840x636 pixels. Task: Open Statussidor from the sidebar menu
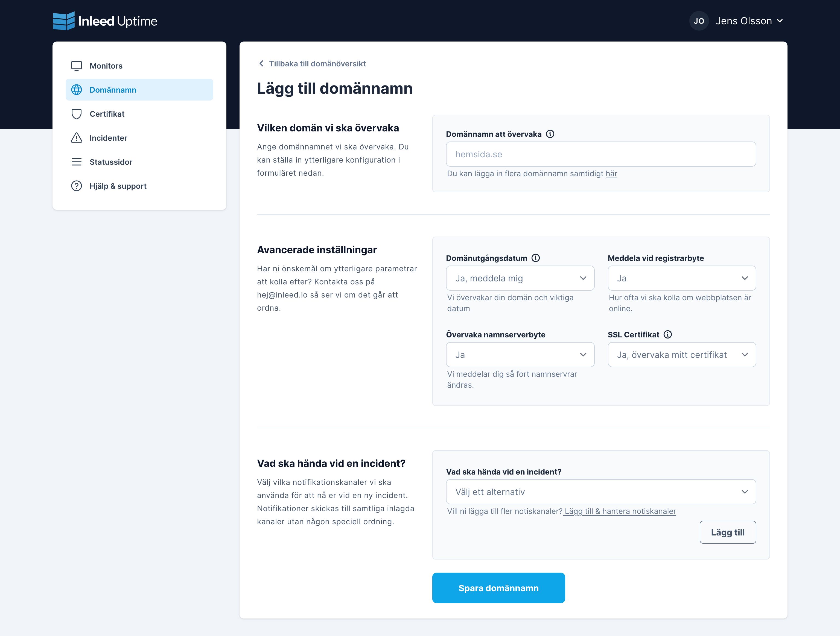(x=110, y=162)
